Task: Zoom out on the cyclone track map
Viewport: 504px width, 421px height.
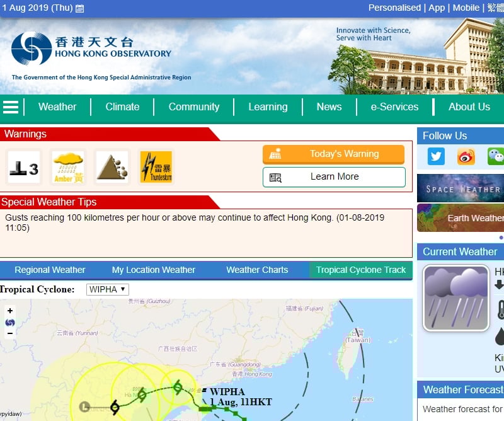Action: tap(10, 333)
